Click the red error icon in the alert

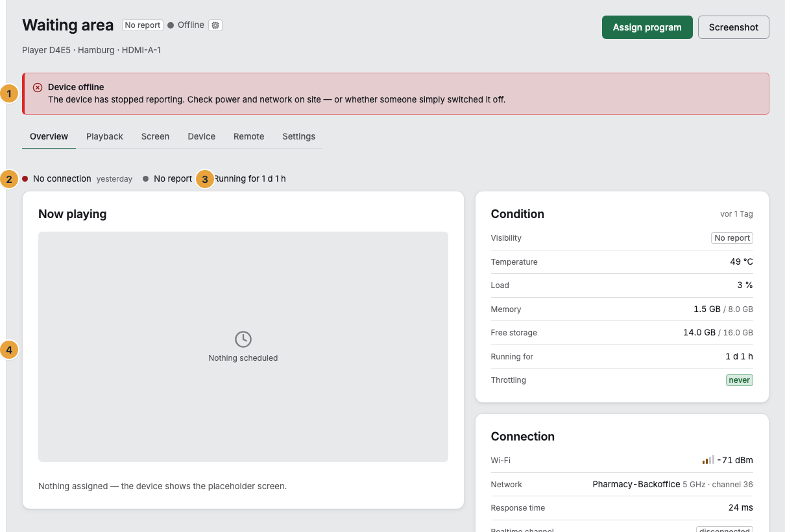click(x=38, y=88)
